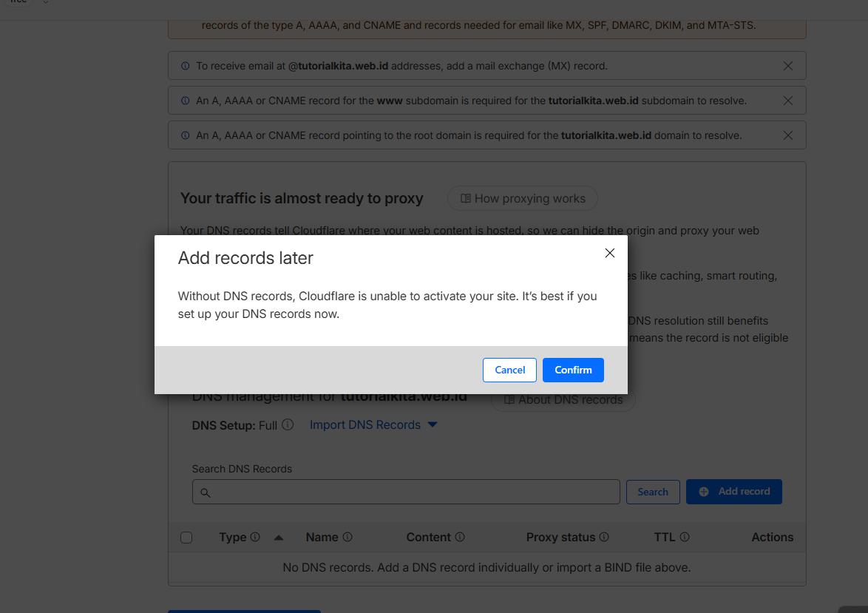
Task: Click Cancel in the dialog
Action: 509,370
